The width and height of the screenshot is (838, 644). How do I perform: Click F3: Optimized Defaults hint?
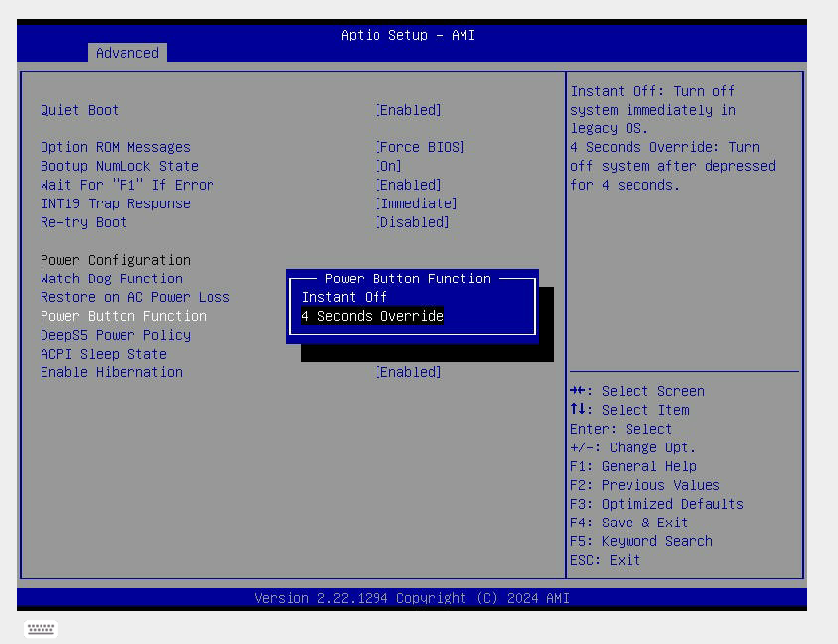coord(656,504)
